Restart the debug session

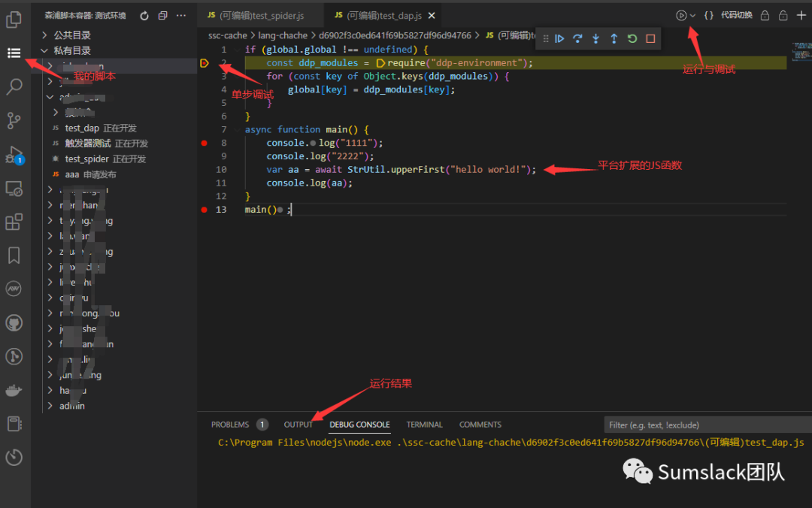[x=632, y=38]
